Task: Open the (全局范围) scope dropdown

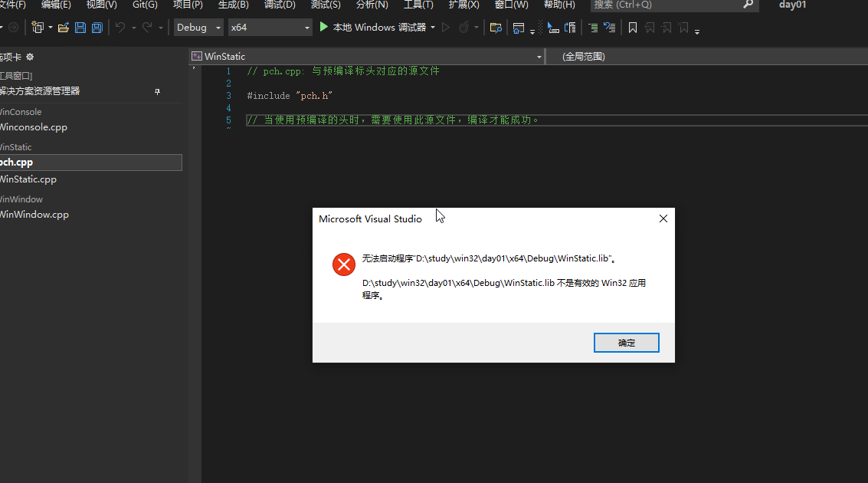Action: click(707, 57)
